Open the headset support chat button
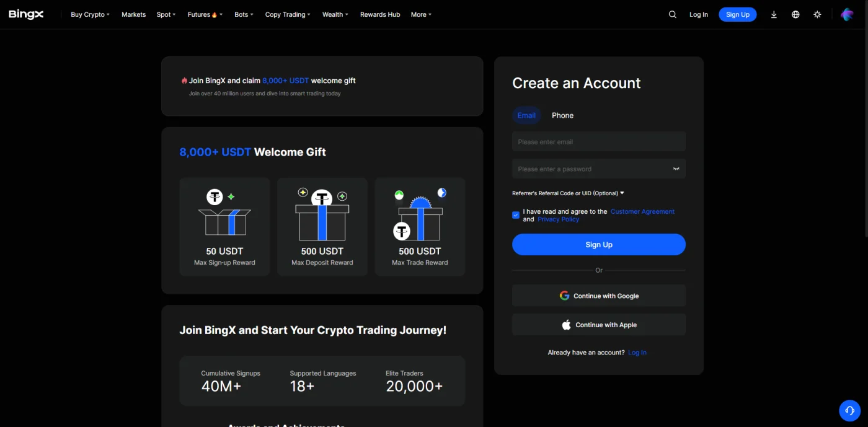 (x=849, y=410)
